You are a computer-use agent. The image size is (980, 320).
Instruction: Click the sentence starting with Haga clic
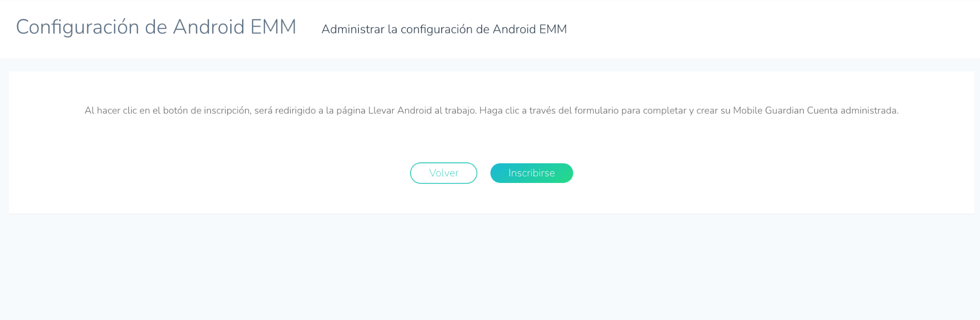click(x=689, y=111)
